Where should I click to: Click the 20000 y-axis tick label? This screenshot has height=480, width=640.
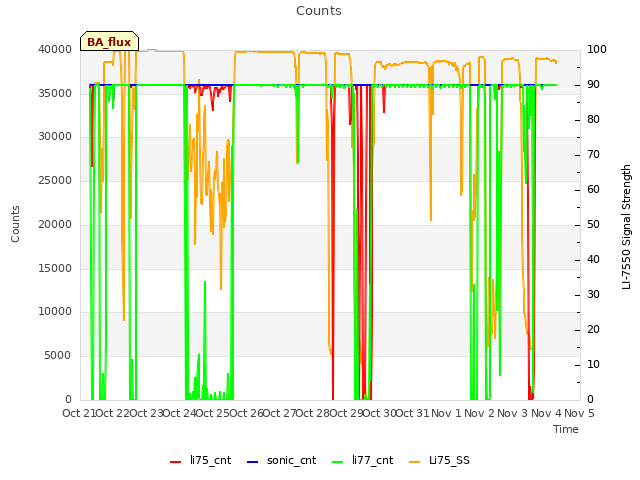[55, 224]
